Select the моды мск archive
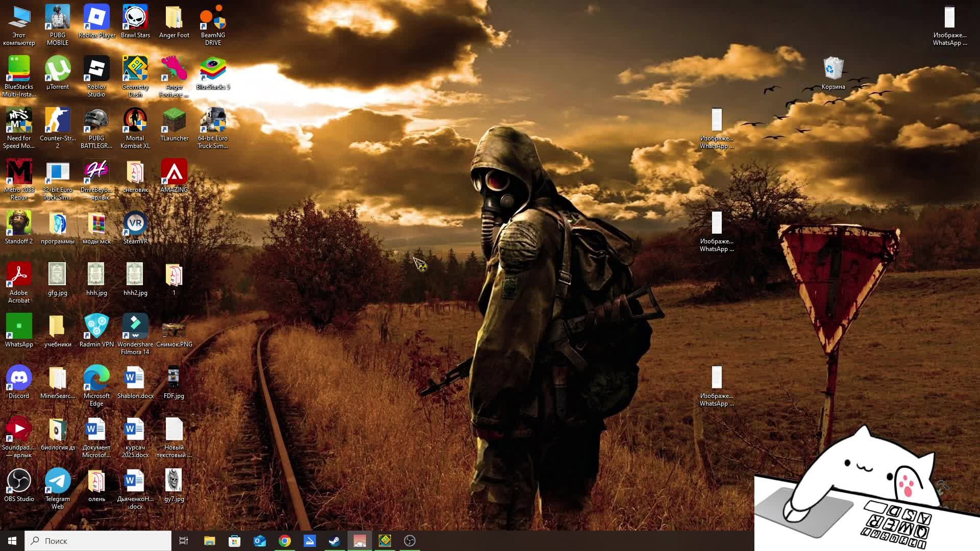This screenshot has width=980, height=551. (96, 228)
